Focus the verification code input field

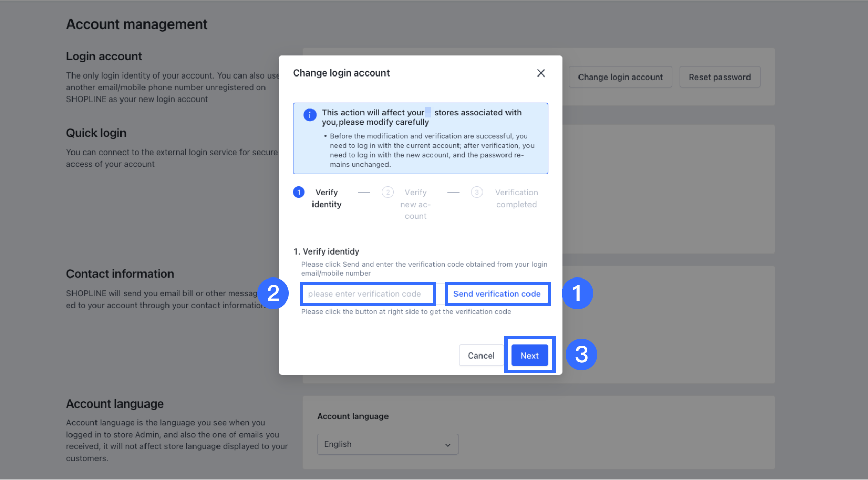(368, 294)
